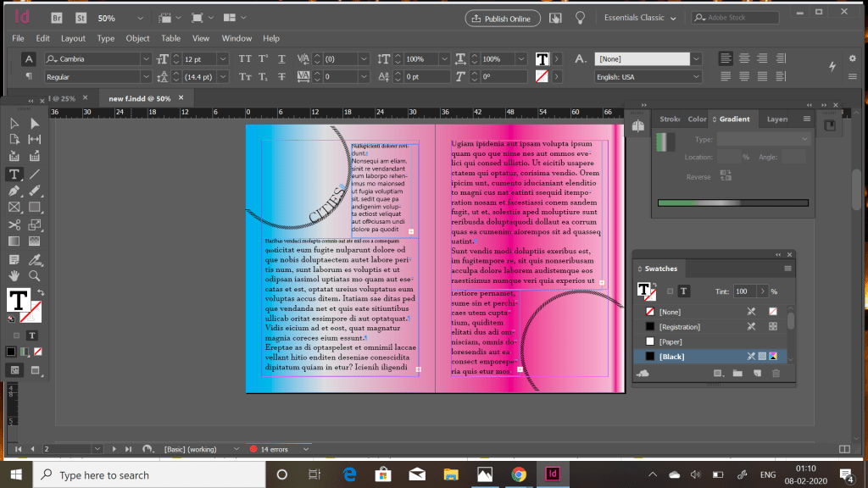Switch to the Stroke panel tab

click(670, 119)
